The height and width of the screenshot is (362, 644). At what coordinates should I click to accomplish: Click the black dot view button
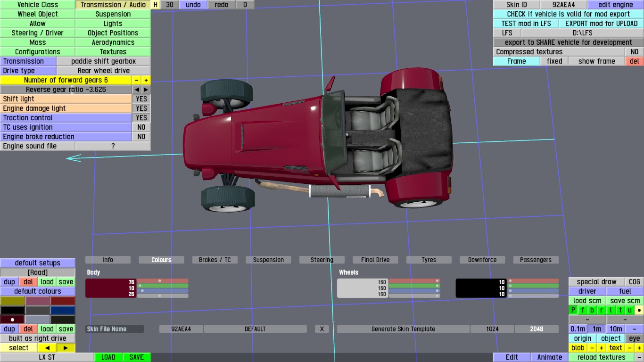pyautogui.click(x=639, y=310)
